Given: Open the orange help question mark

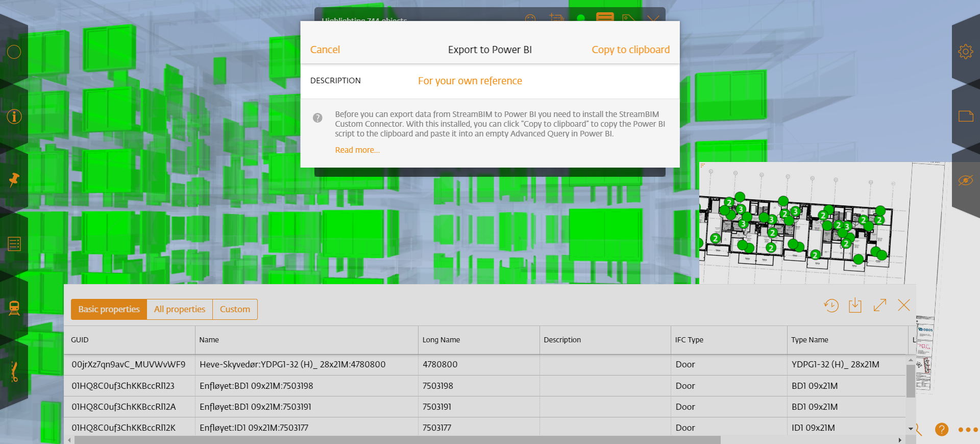Looking at the screenshot, I should click(x=942, y=430).
